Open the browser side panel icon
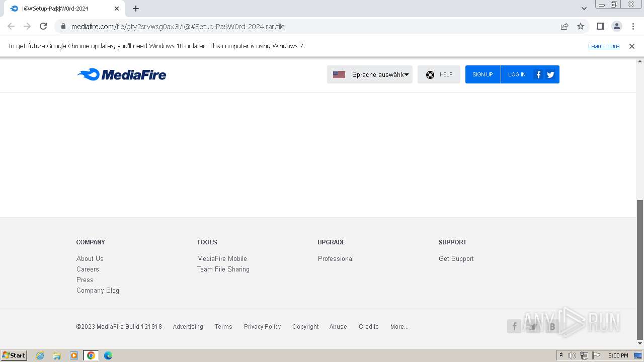This screenshot has width=644, height=362. 600,26
